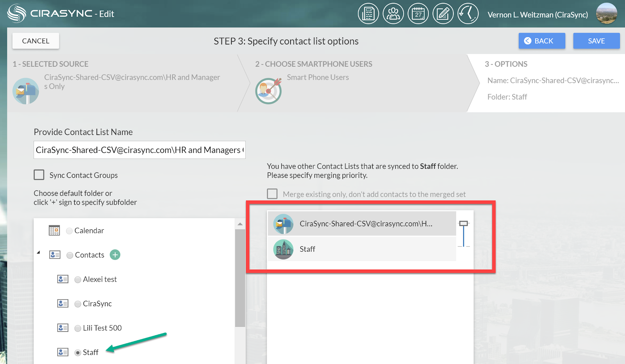Go back to the previous step
This screenshot has height=364, width=625.
click(542, 41)
